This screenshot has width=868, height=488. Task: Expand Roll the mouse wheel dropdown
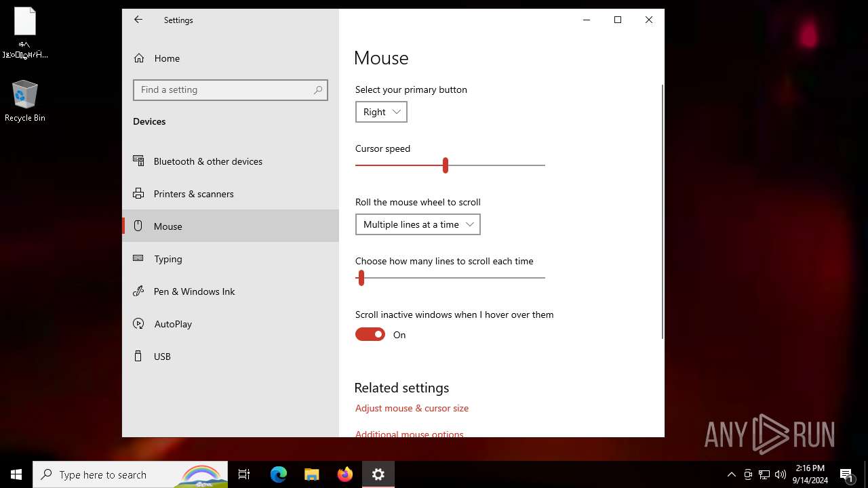coord(418,224)
